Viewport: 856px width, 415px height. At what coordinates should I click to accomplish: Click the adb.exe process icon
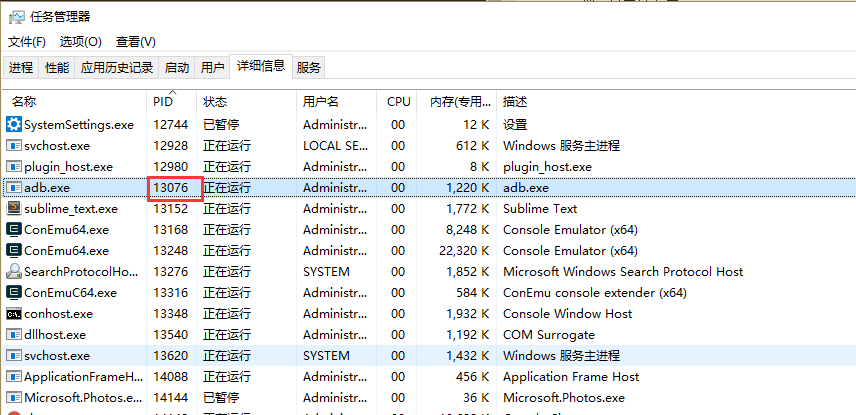point(14,187)
